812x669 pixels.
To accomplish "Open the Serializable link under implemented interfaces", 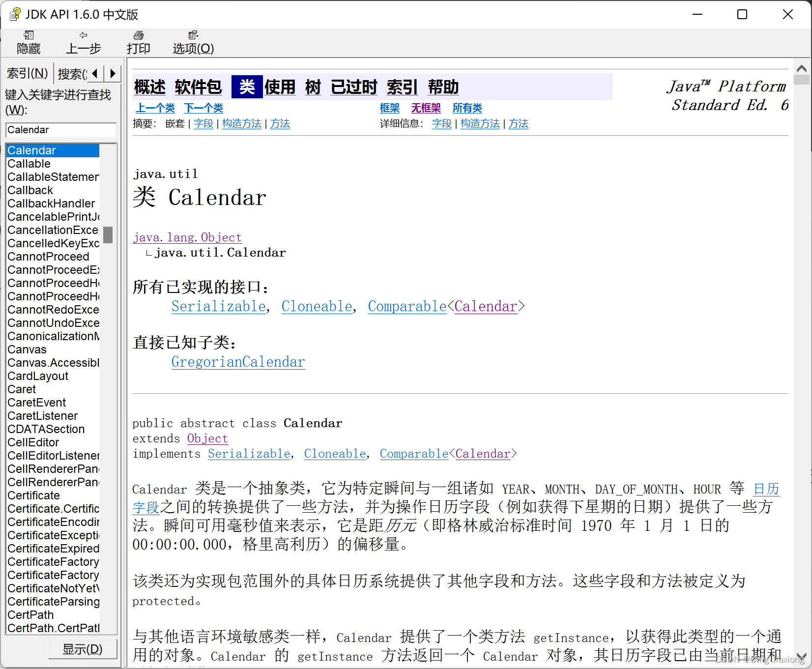I will pos(219,306).
